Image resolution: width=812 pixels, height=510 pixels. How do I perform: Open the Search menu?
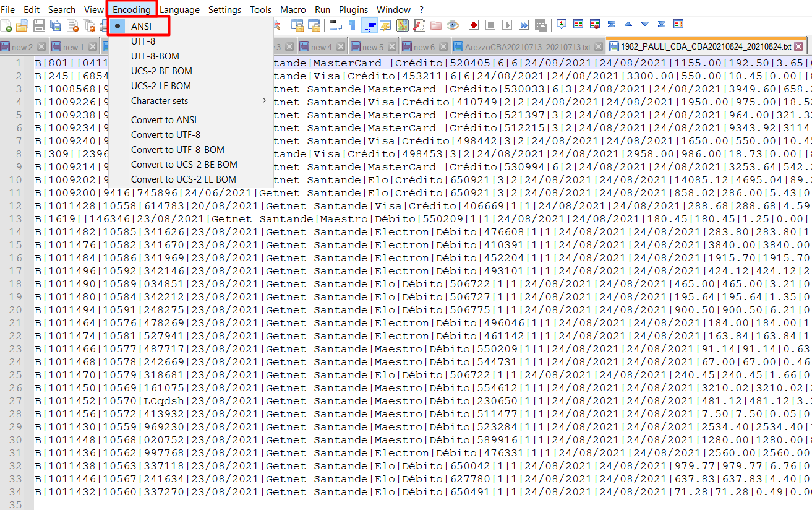coord(62,9)
